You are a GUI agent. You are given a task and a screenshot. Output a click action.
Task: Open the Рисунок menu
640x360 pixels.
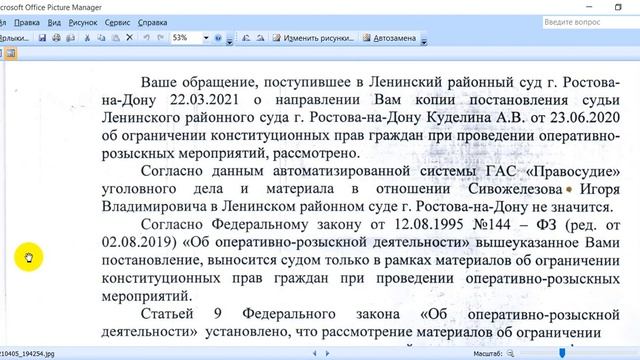coord(83,23)
